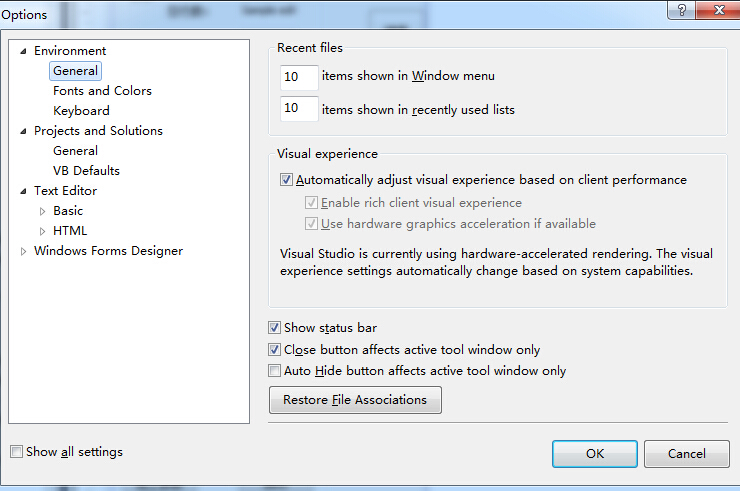Open the Keyboard settings page
The height and width of the screenshot is (491, 740).
[81, 110]
